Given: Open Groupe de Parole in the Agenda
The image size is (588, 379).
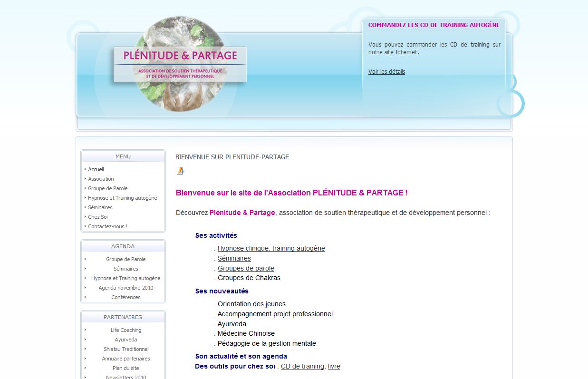Looking at the screenshot, I should point(126,259).
